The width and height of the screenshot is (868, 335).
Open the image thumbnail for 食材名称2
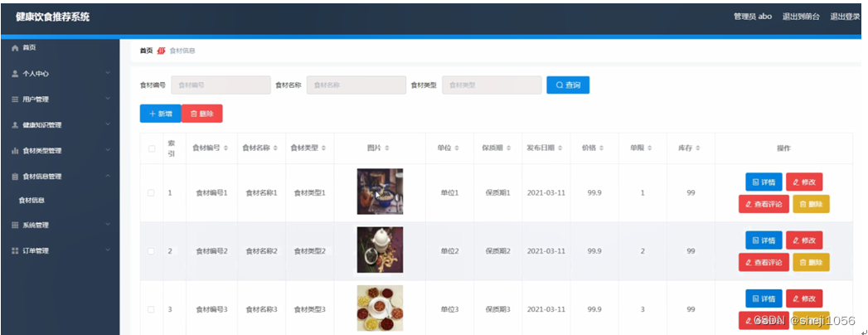click(380, 250)
